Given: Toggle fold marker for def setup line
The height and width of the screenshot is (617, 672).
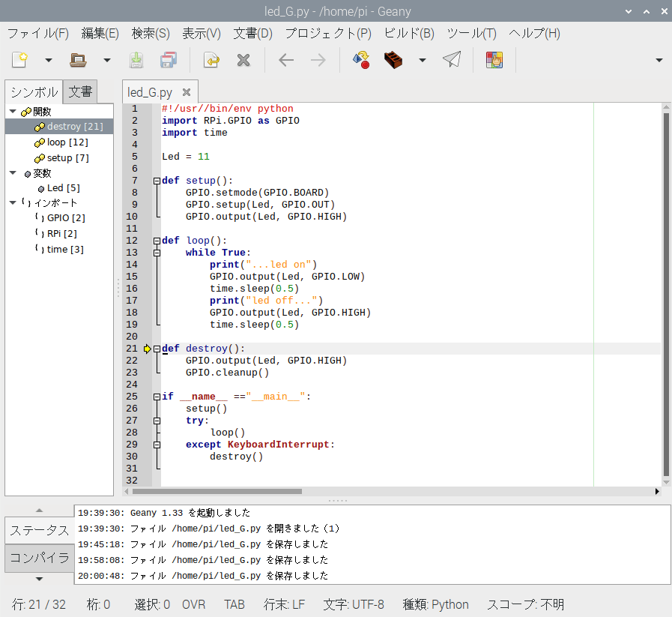Looking at the screenshot, I should click(x=157, y=181).
